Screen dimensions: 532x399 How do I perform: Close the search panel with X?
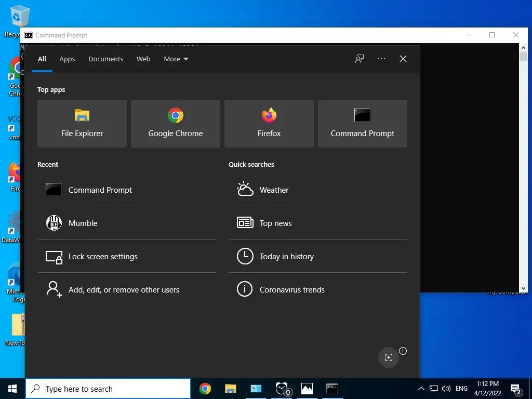403,59
